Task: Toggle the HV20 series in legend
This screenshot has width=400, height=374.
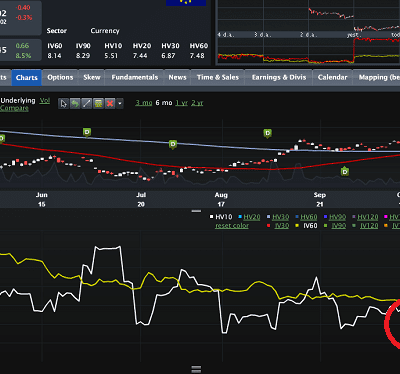Action: [252, 217]
